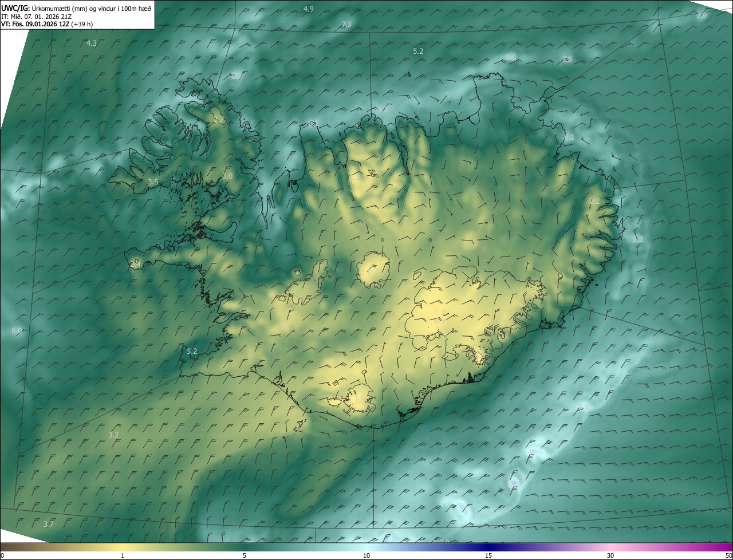Select the 3.0 value label
The image size is (733, 560).
228,176
